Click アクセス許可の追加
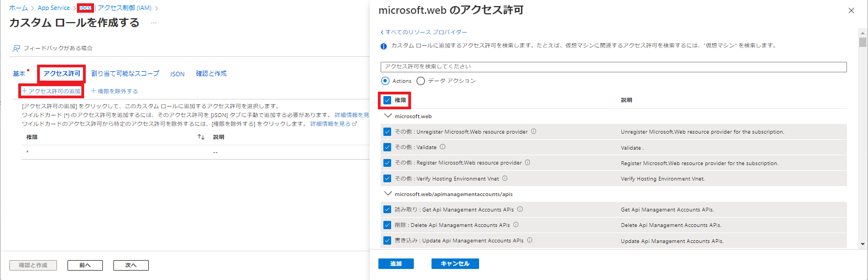 pos(51,91)
